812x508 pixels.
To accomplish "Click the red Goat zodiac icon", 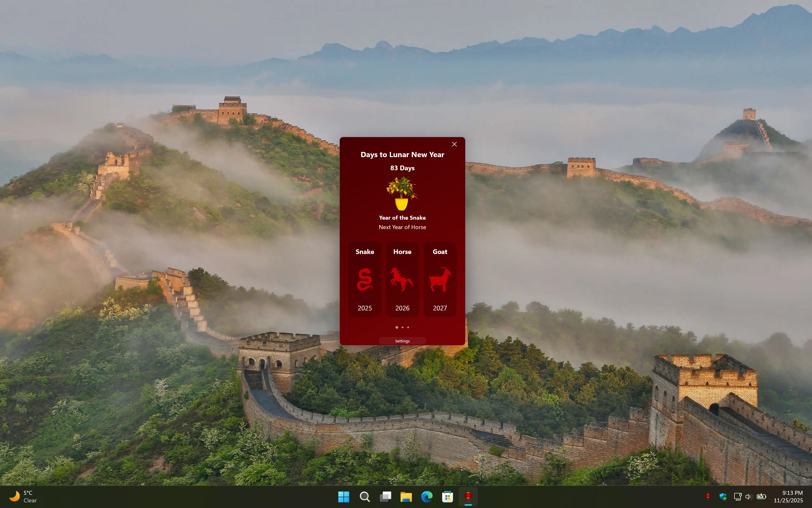I will 440,279.
